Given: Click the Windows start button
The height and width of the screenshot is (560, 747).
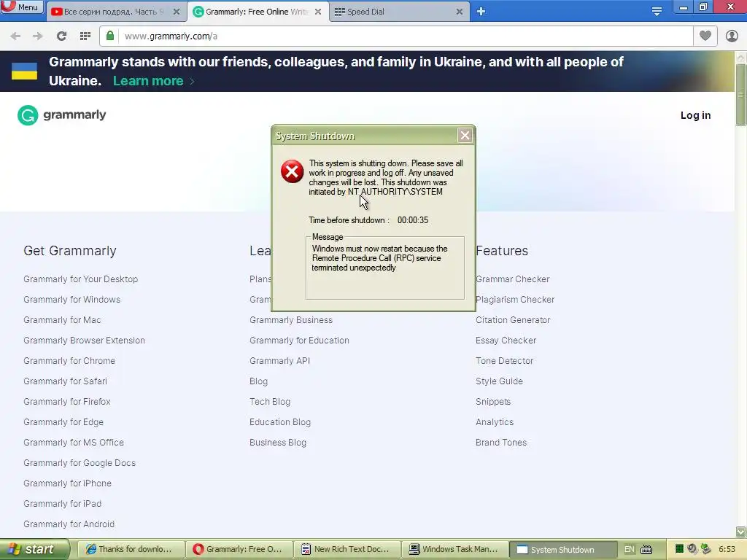Looking at the screenshot, I should (34, 549).
